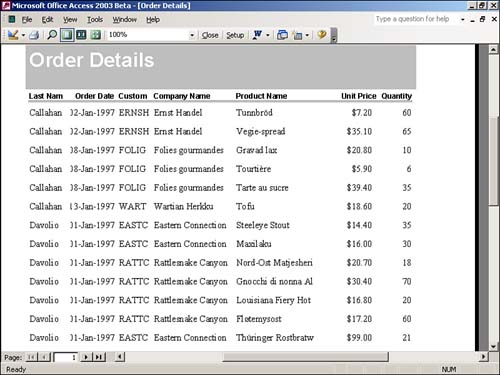Click the New Object icon
The height and width of the screenshot is (375, 500).
(x=297, y=35)
